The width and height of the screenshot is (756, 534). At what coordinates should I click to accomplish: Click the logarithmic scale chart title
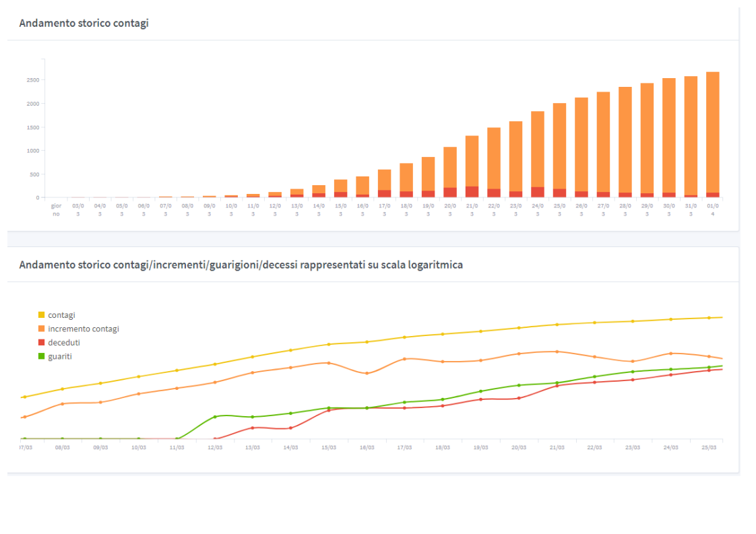[241, 265]
